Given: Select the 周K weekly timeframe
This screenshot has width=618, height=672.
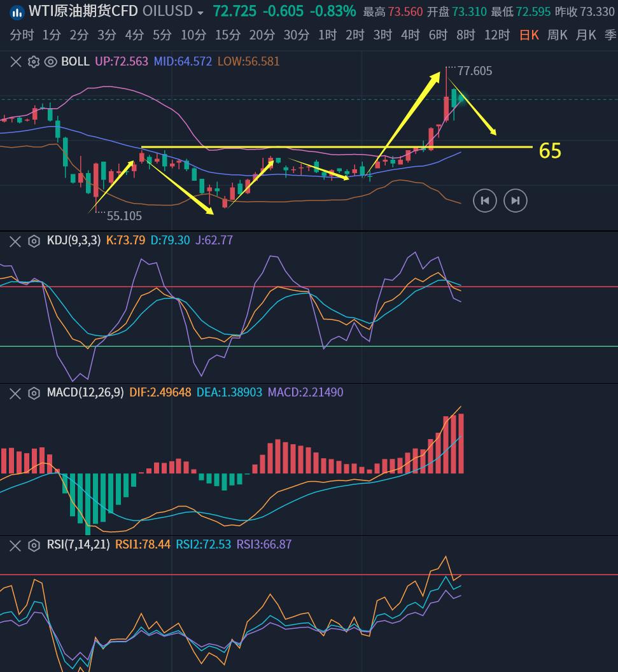Looking at the screenshot, I should (x=557, y=35).
